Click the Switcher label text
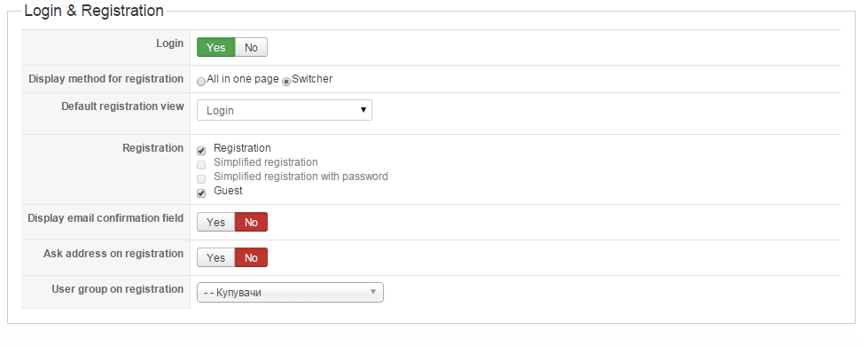Viewport: 868px width, 346px height. coord(312,79)
